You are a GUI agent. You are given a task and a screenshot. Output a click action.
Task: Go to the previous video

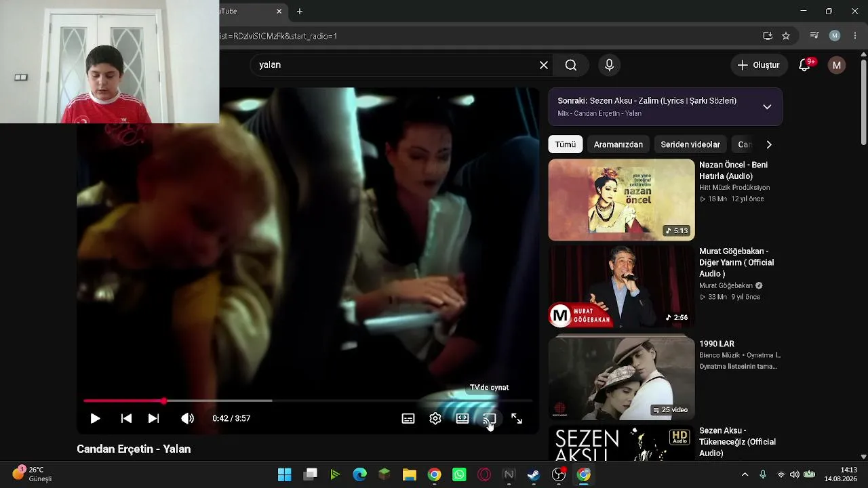coord(126,419)
